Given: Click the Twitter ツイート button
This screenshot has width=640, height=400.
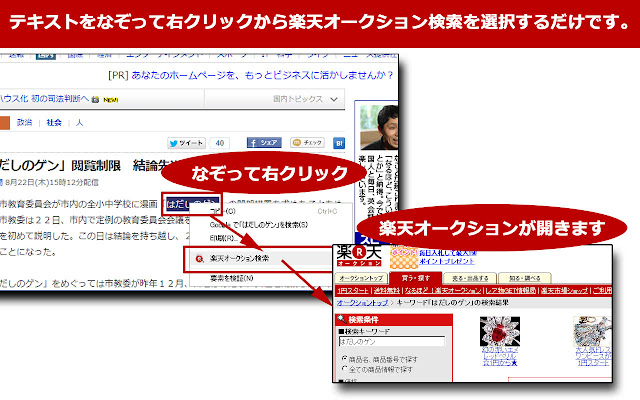Looking at the screenshot, I should pos(186,143).
